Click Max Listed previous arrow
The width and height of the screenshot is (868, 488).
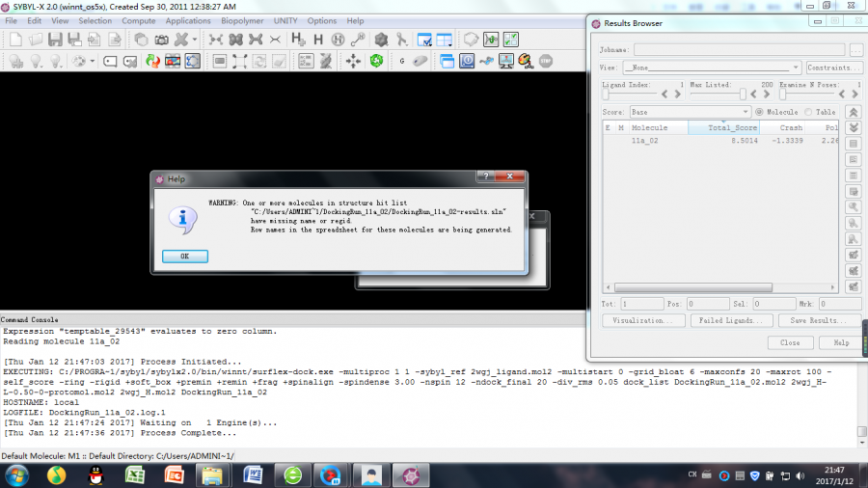coord(753,95)
